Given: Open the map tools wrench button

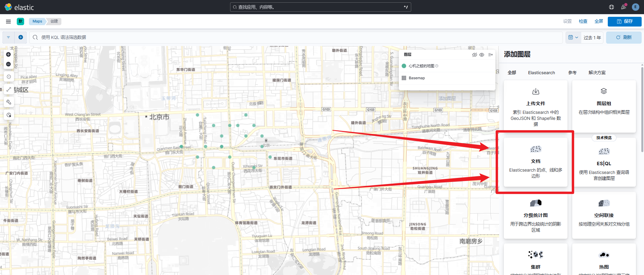Looking at the screenshot, I should [x=9, y=102].
